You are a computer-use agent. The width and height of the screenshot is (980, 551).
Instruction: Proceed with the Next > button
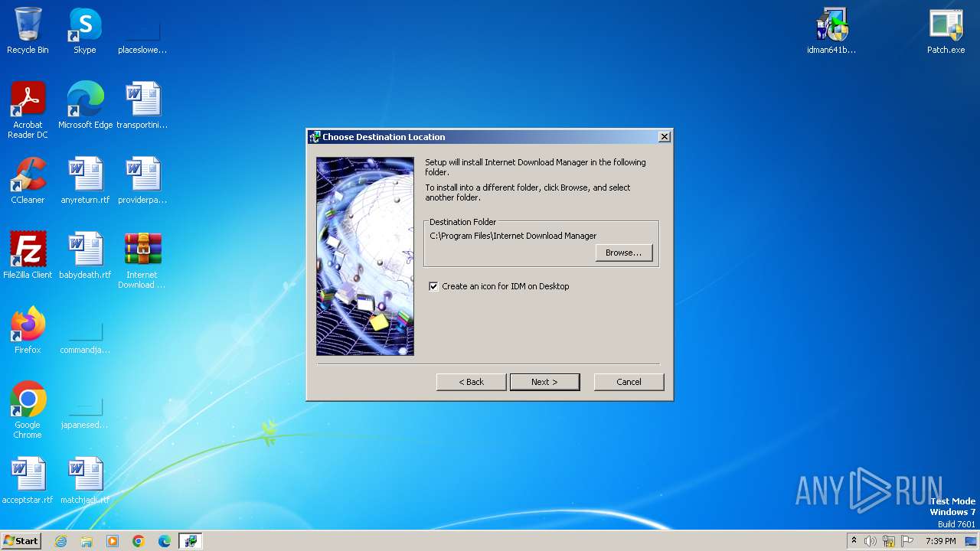pos(544,382)
